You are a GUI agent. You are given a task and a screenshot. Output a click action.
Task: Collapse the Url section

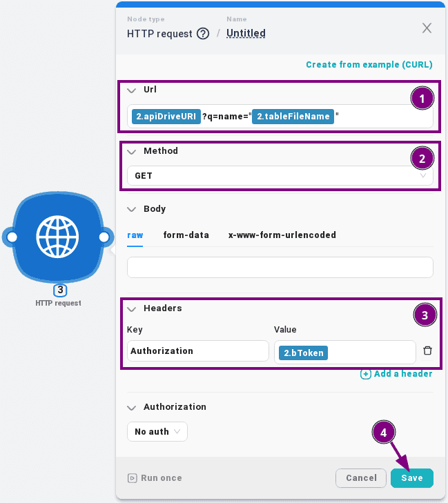coord(132,90)
